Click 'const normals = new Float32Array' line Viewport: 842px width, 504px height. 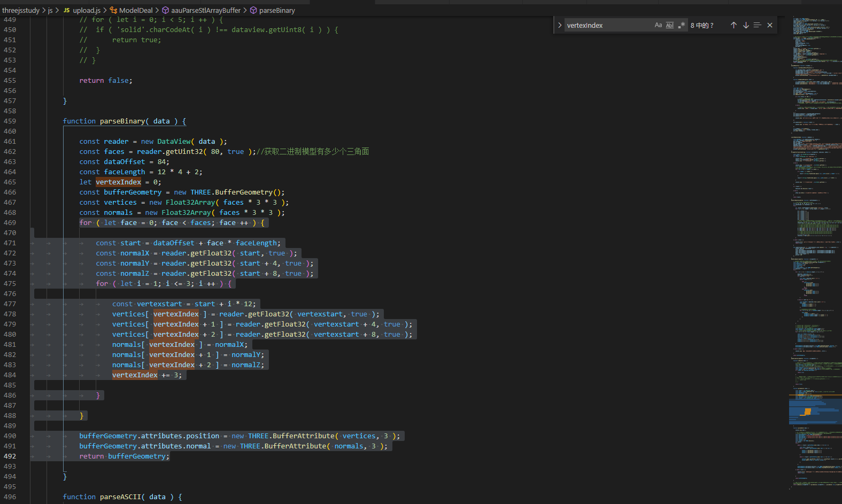pos(182,212)
